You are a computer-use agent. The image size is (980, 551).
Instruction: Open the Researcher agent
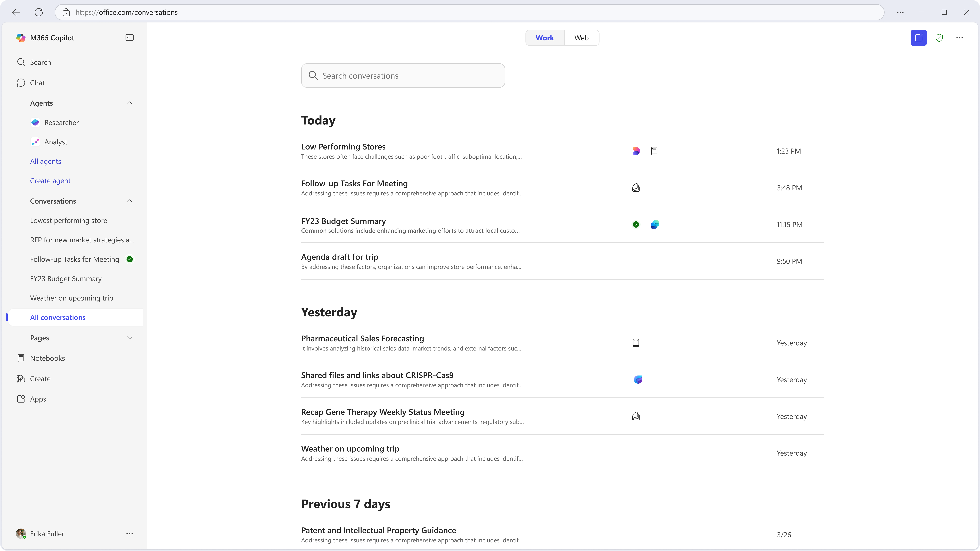(61, 122)
